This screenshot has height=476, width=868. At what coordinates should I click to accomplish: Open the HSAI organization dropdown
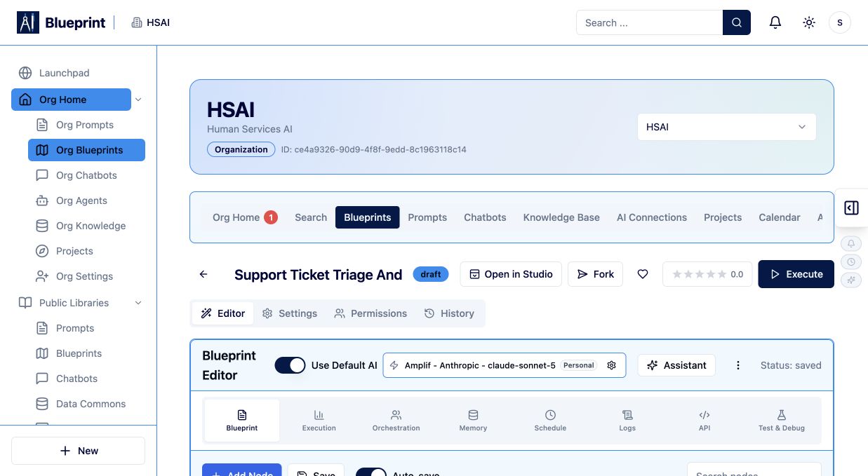tap(727, 127)
